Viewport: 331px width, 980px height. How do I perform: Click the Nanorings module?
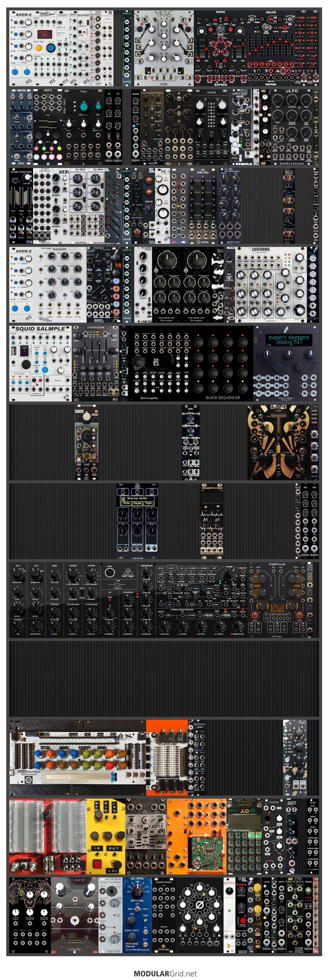pos(152,127)
